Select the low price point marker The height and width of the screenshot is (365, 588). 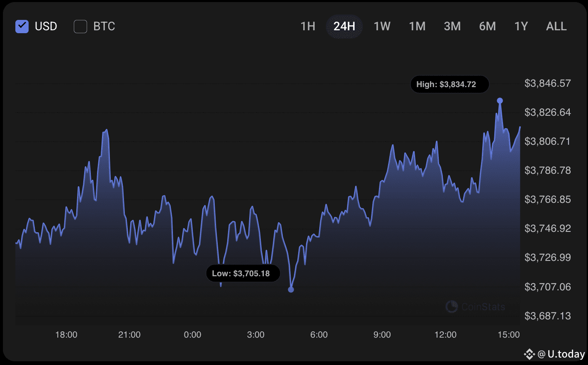pos(291,290)
